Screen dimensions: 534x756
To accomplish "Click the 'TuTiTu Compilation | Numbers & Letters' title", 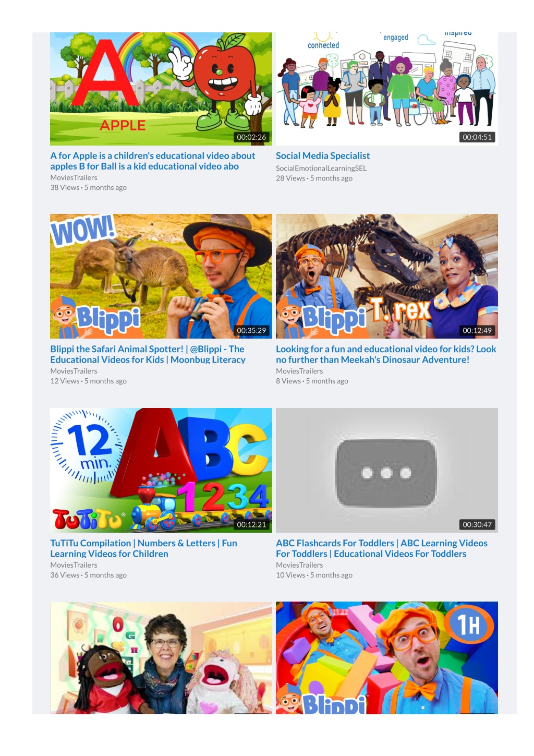I will pyautogui.click(x=143, y=548).
